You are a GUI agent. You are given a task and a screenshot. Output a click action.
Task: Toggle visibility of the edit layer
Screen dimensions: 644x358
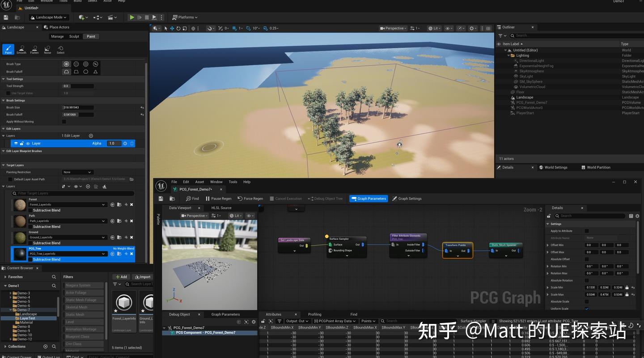tap(28, 144)
